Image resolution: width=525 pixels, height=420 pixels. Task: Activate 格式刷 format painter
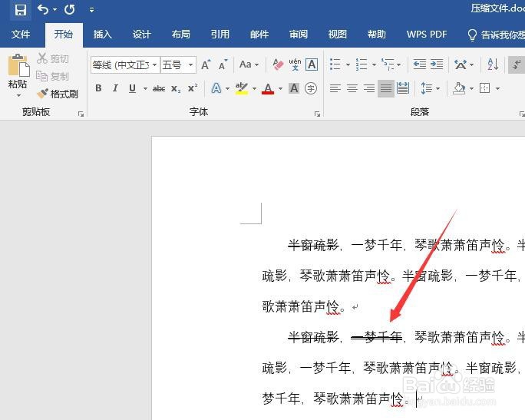[58, 94]
